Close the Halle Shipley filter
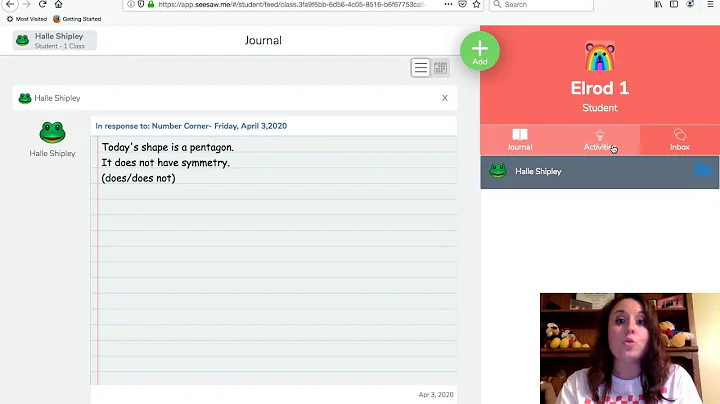 (444, 98)
